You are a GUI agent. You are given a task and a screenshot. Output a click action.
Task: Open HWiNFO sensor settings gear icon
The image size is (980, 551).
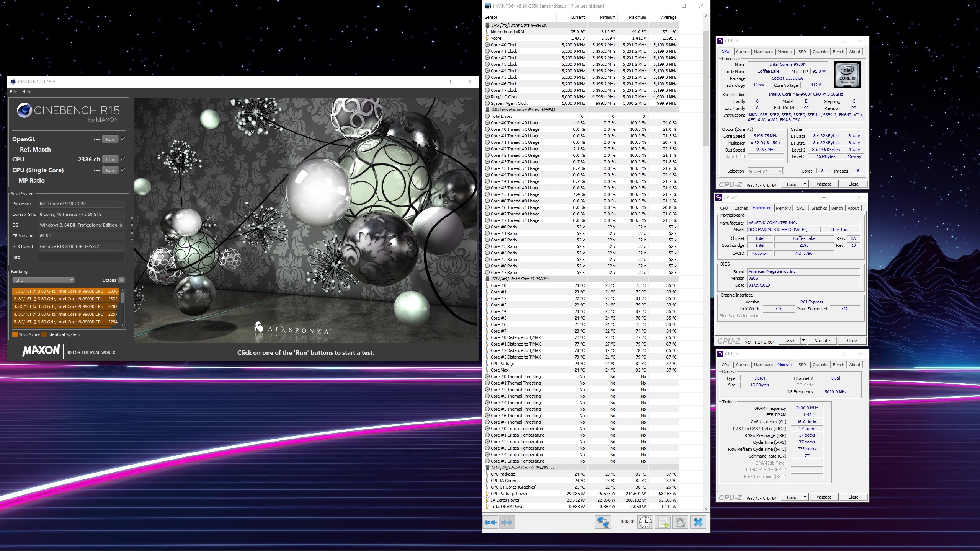pyautogui.click(x=680, y=522)
